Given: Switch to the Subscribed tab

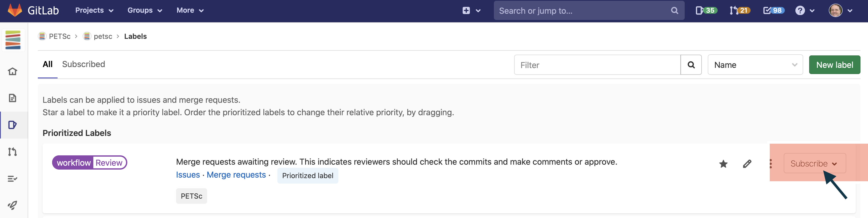Looking at the screenshot, I should pos(83,64).
